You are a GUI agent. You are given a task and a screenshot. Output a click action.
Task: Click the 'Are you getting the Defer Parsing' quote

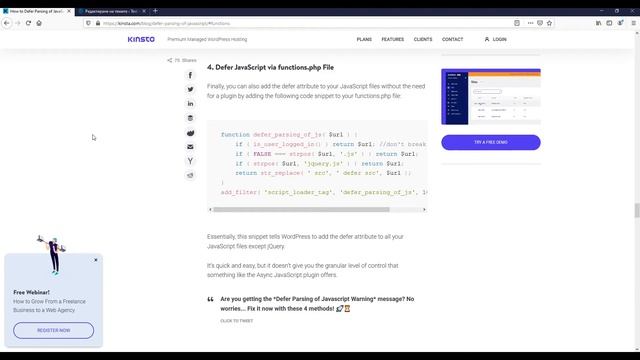click(x=317, y=304)
